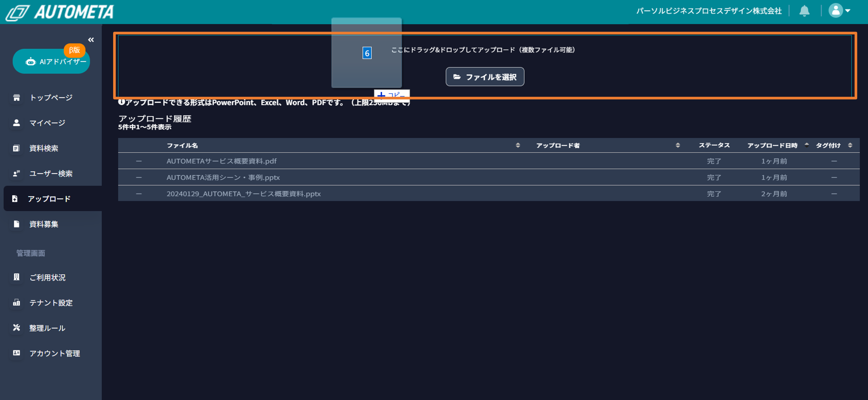Open 資料募集 in the sidebar

click(x=44, y=224)
